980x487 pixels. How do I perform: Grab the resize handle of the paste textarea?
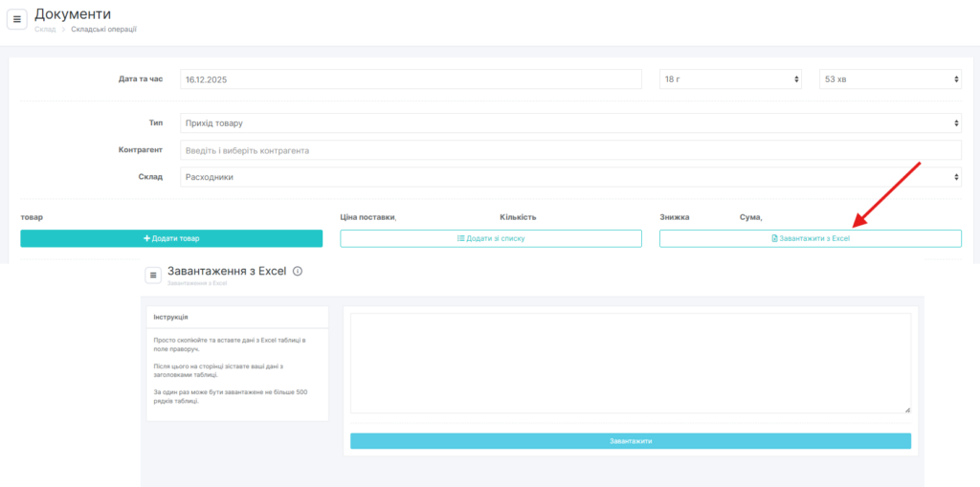[x=907, y=410]
